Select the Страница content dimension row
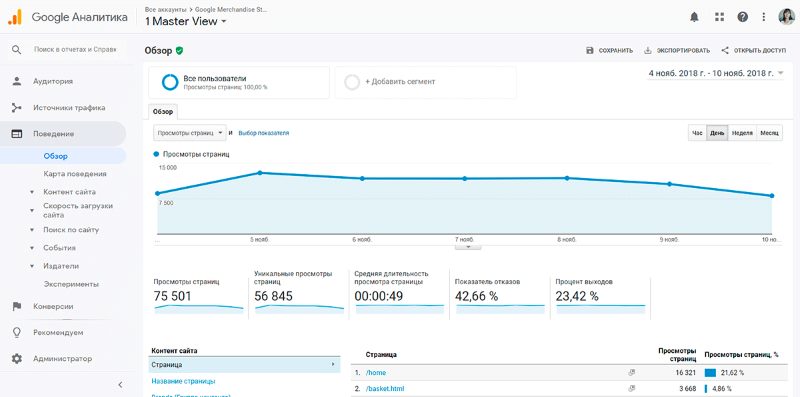Image resolution: width=800 pixels, height=397 pixels. tap(244, 365)
